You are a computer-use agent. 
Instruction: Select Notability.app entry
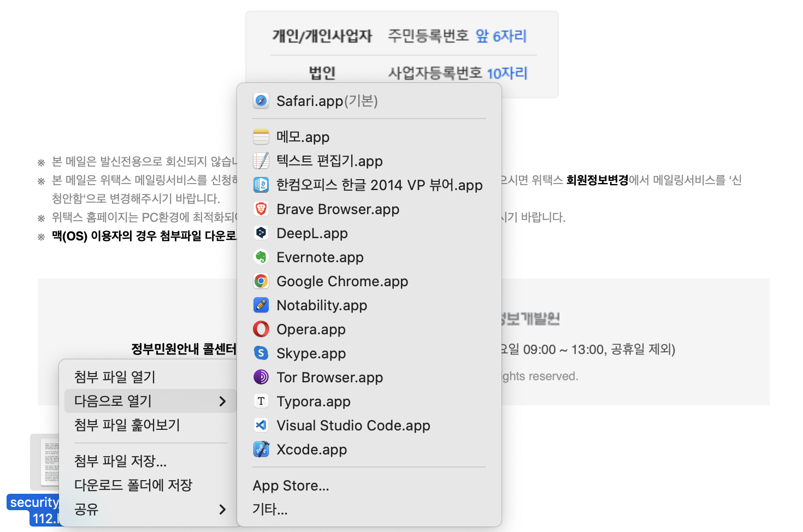tap(369, 305)
